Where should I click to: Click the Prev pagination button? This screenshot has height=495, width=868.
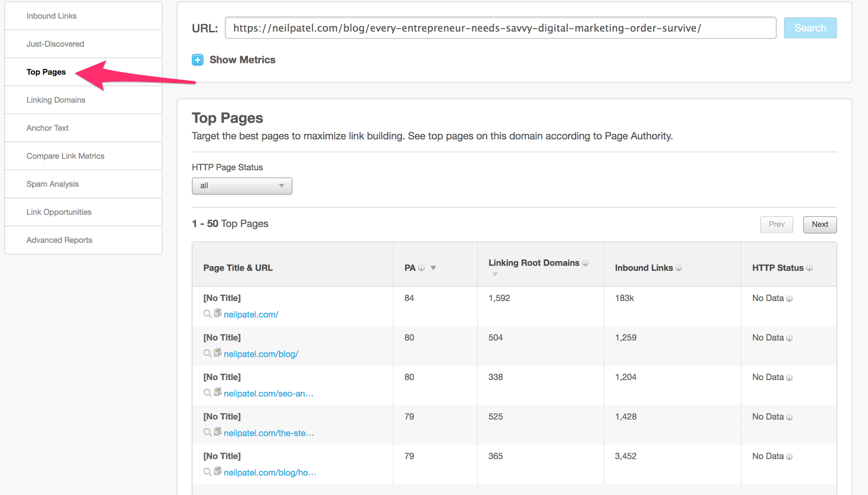tap(776, 224)
